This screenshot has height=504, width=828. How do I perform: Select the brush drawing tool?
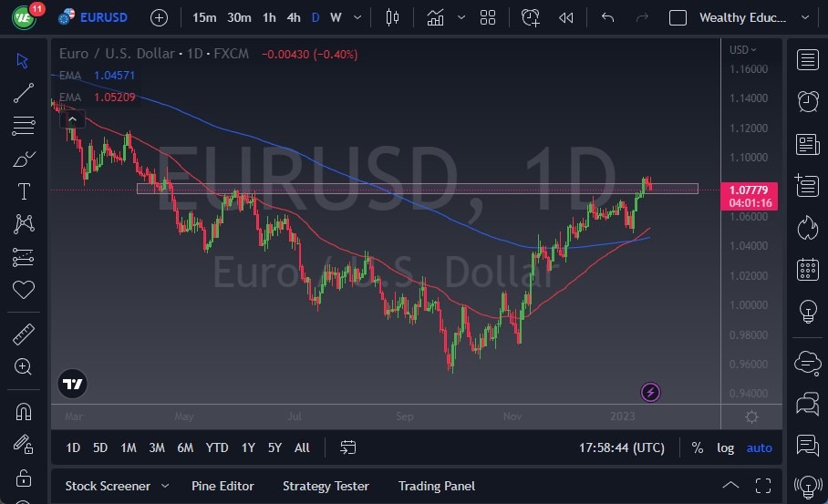click(x=23, y=159)
